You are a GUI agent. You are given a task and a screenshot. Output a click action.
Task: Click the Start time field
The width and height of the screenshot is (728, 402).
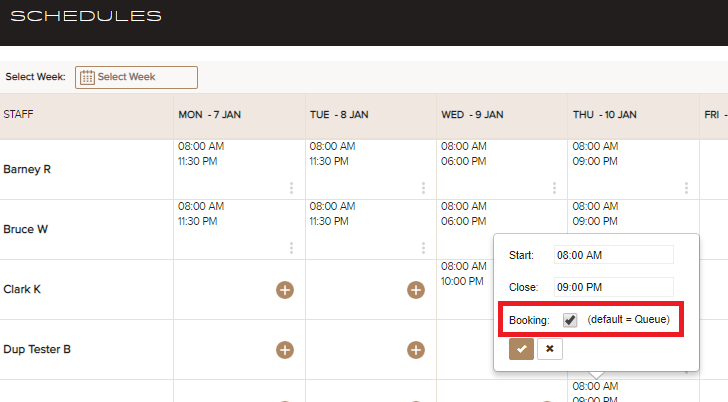pos(614,255)
